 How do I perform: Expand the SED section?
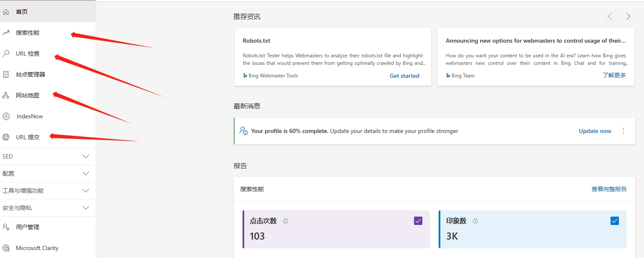[48, 156]
